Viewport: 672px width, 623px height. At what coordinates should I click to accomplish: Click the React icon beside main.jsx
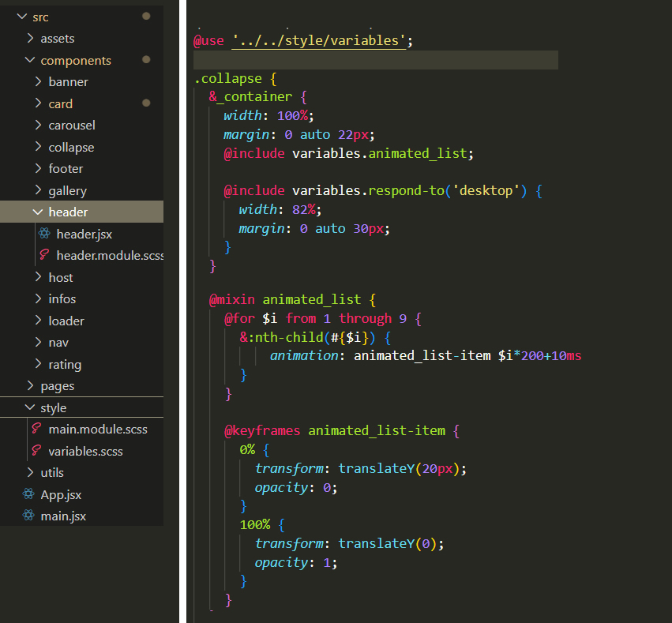[x=28, y=516]
